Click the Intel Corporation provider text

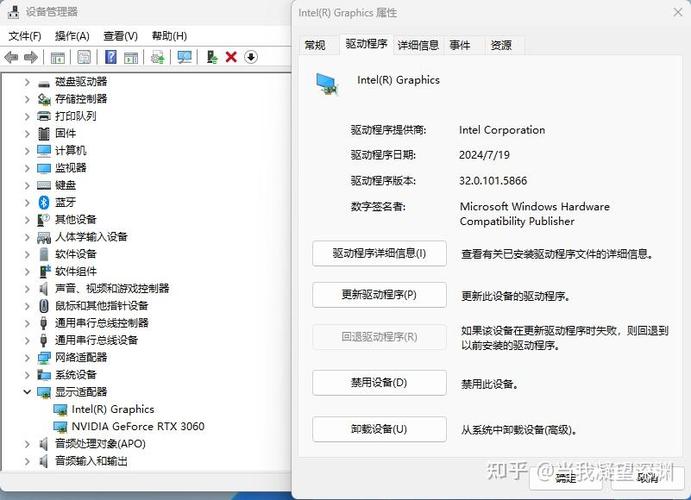(502, 130)
